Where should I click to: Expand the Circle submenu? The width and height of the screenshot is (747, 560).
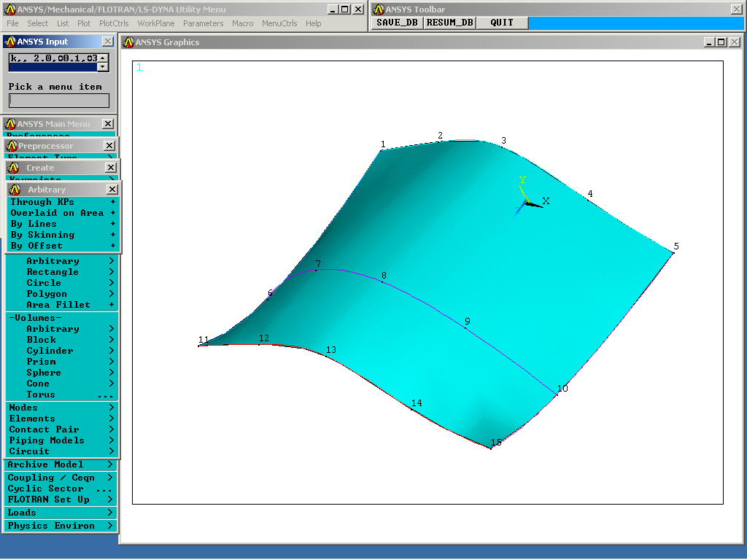click(x=62, y=283)
